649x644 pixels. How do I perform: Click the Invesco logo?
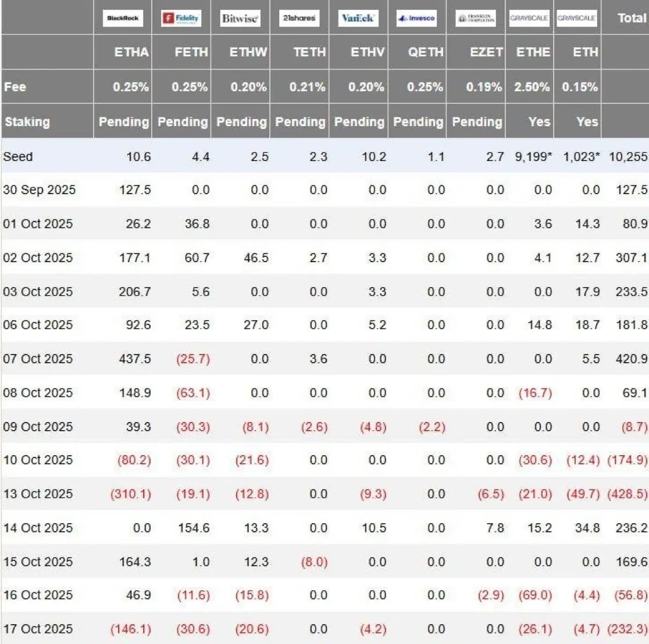tap(417, 18)
